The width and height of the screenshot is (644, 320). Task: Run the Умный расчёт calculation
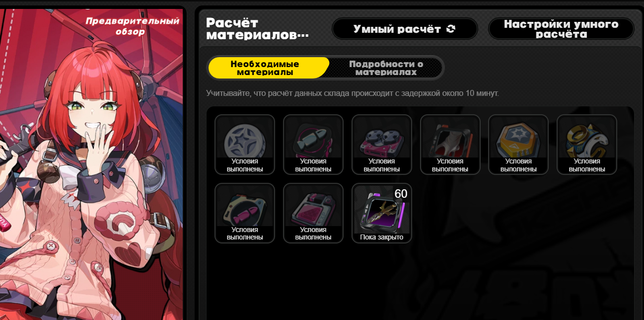coord(405,29)
